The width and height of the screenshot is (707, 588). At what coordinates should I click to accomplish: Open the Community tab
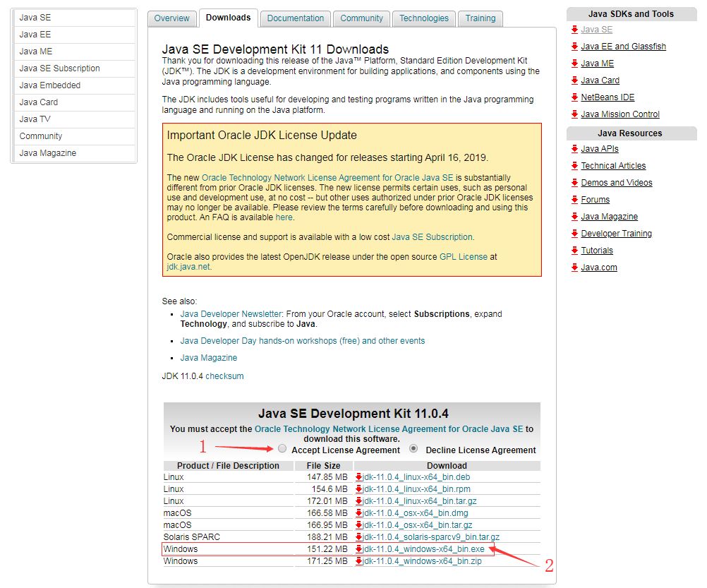(362, 18)
